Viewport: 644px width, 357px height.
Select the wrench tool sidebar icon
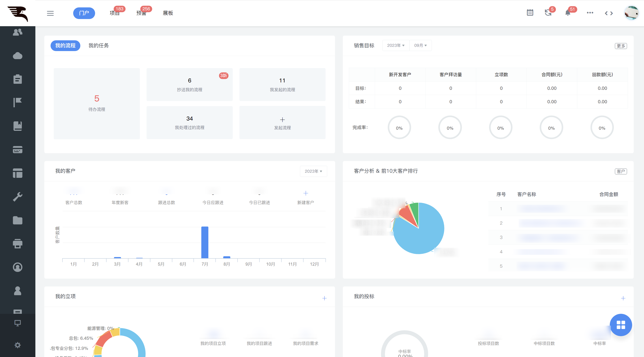point(17,197)
